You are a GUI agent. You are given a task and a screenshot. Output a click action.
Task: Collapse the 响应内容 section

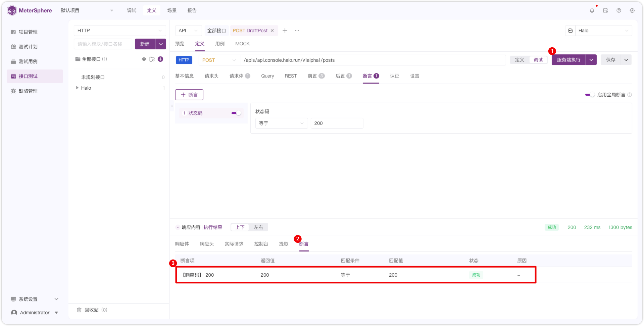click(x=178, y=227)
